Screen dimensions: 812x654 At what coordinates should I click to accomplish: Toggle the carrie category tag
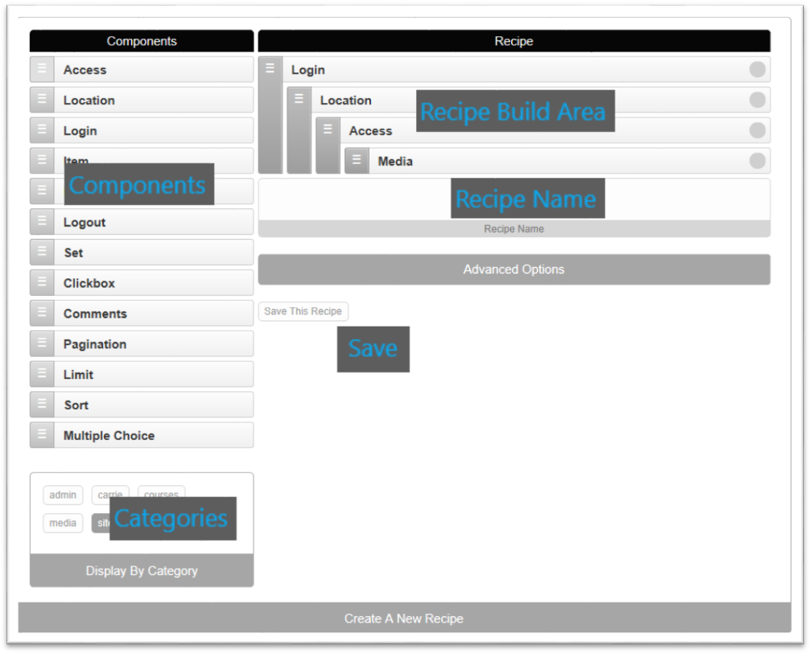point(109,495)
